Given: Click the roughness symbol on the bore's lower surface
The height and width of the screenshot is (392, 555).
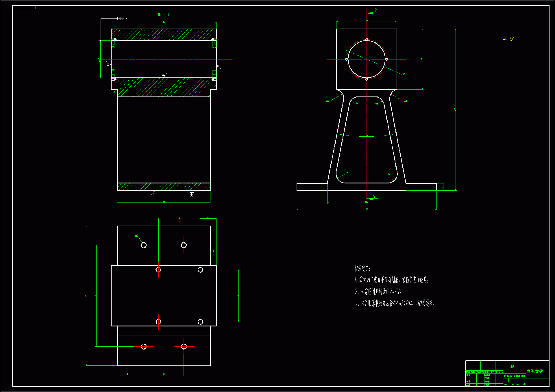Looking at the screenshot, I should 164,75.
